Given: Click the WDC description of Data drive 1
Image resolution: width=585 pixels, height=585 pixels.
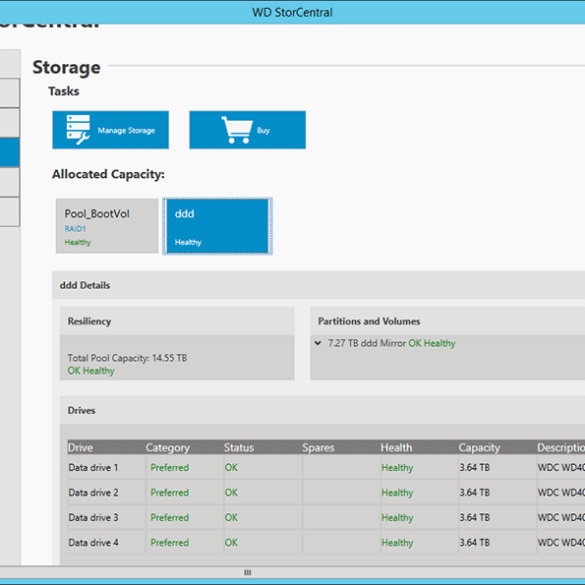Looking at the screenshot, I should [561, 467].
